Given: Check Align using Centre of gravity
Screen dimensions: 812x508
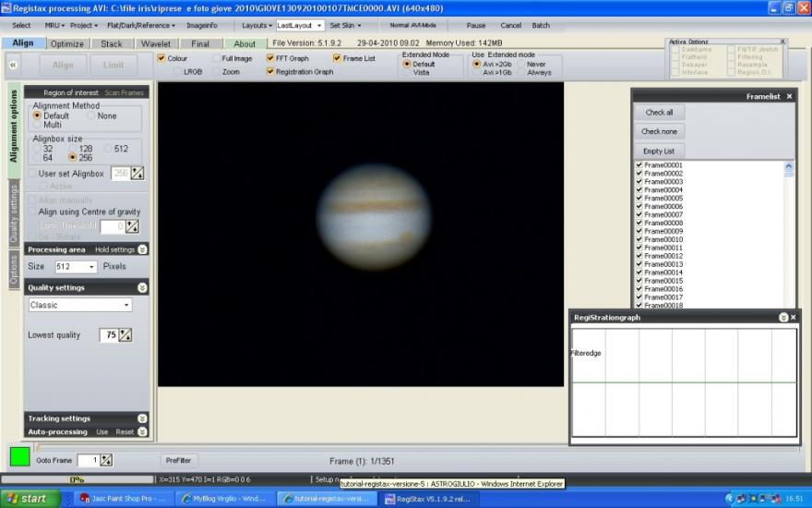Looking at the screenshot, I should point(32,212).
